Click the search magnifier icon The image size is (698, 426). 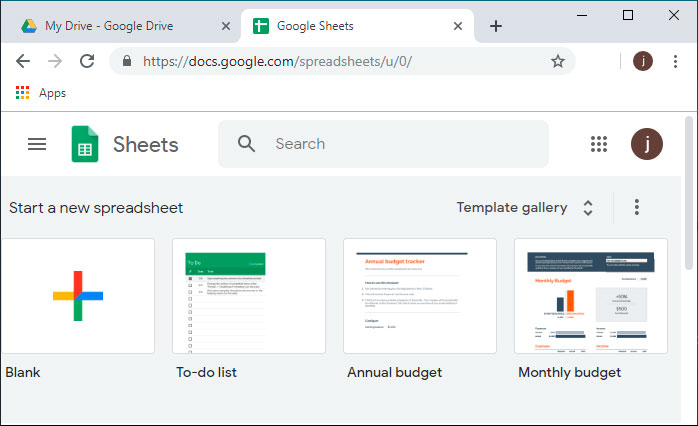[x=246, y=144]
